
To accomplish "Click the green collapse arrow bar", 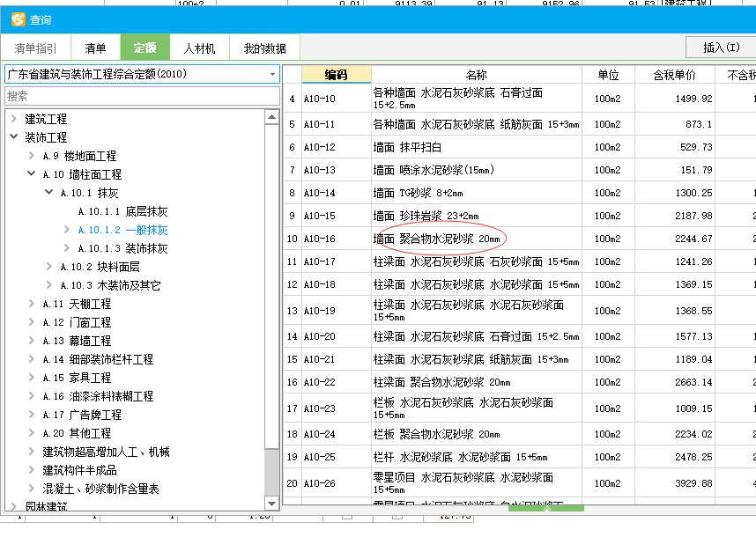I will [546, 508].
